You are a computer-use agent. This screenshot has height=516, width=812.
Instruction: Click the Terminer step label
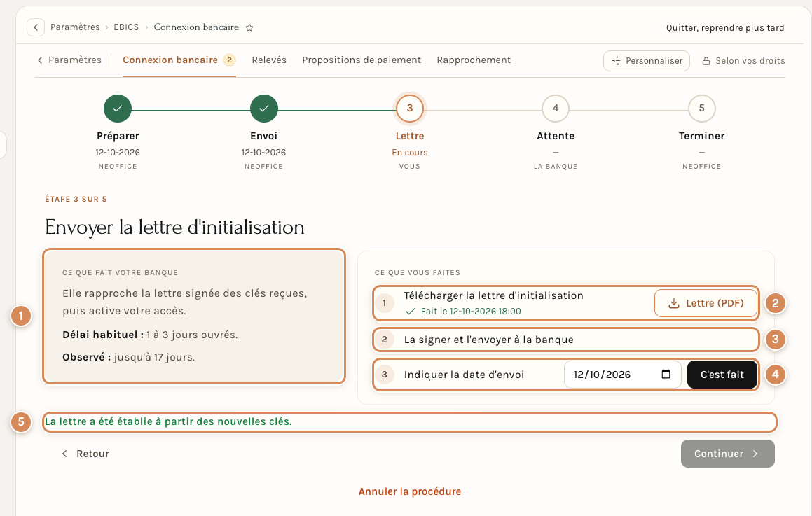pos(702,136)
